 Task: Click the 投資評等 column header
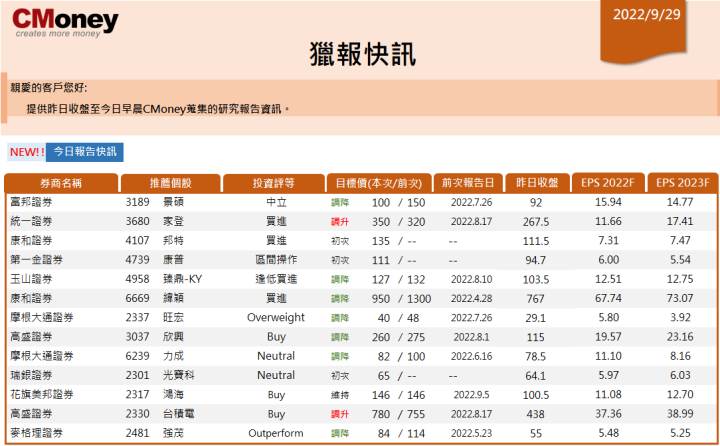pos(274,183)
